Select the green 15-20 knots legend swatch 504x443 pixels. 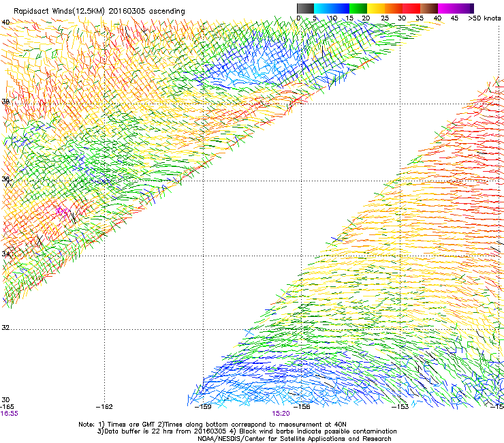(x=358, y=8)
